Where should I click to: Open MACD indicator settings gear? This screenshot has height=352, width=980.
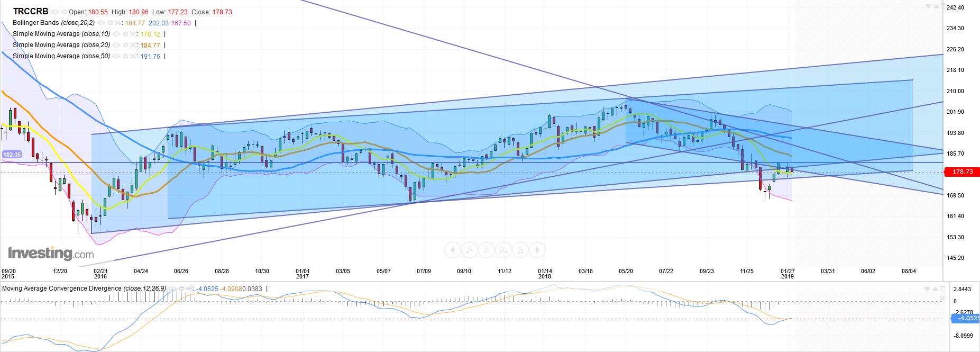click(x=181, y=288)
